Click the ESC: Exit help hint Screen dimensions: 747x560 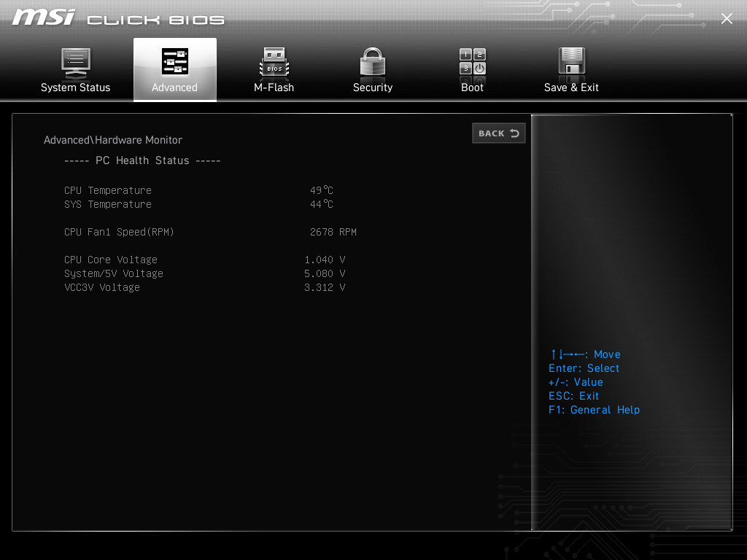coord(573,396)
